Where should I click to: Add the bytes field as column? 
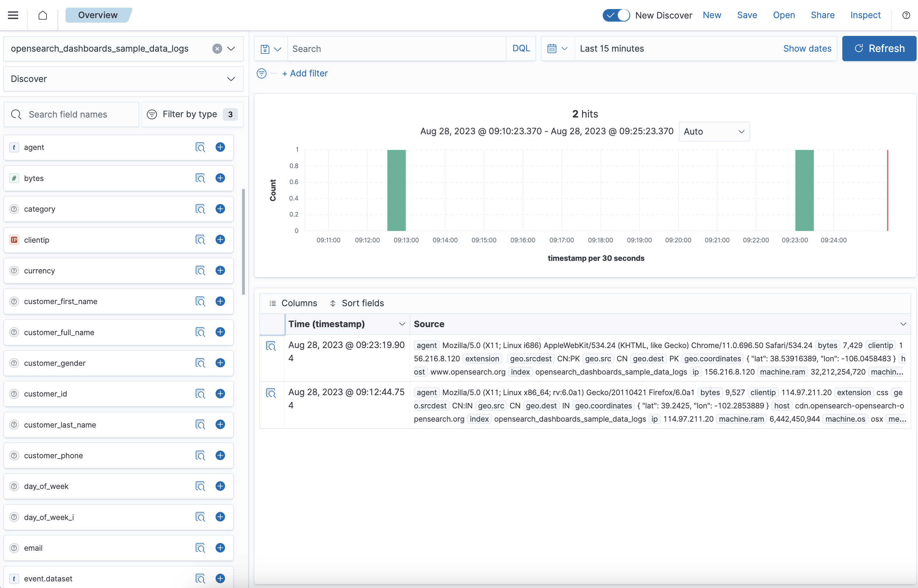(220, 178)
